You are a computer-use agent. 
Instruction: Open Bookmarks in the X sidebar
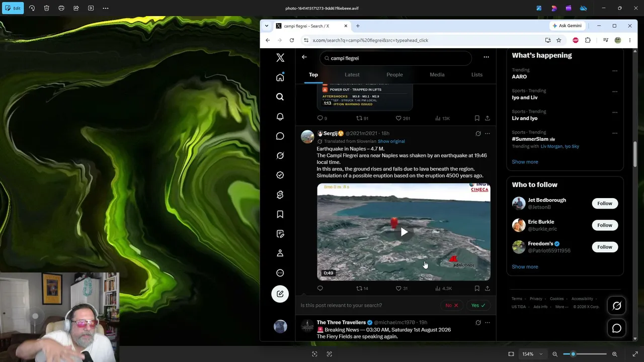coord(280,215)
